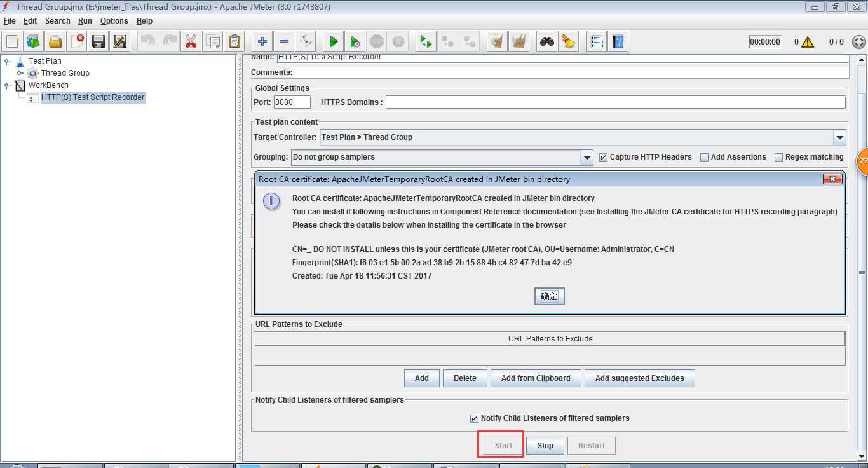The image size is (868, 468).
Task: Clear results with the single broom icon
Action: coord(497,41)
